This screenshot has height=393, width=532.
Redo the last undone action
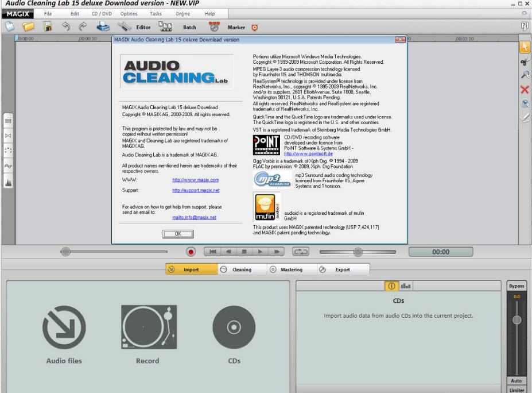coord(83,26)
